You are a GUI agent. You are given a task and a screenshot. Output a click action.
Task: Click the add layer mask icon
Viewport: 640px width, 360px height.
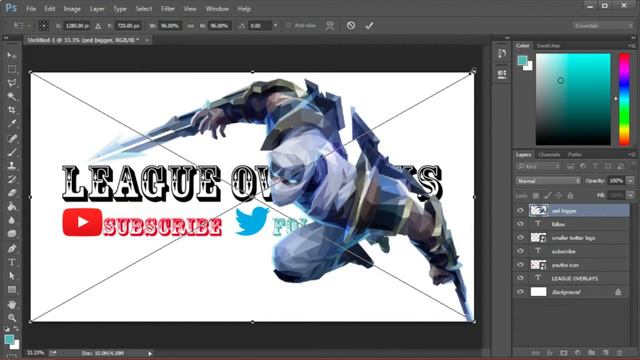564,352
